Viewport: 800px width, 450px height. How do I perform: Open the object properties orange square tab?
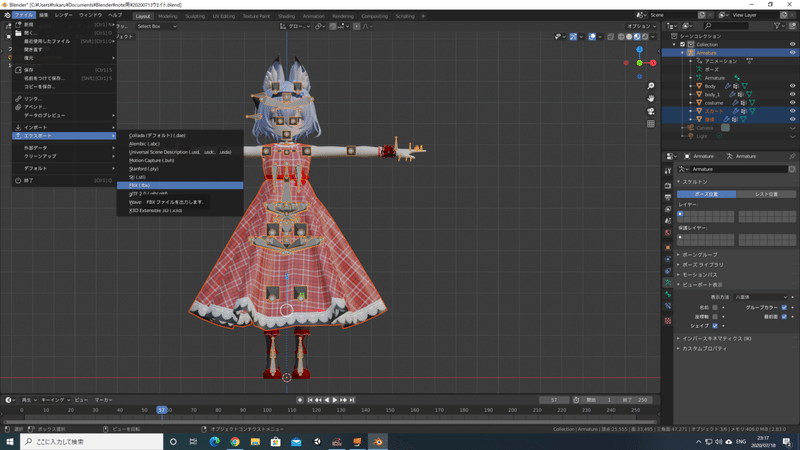tap(668, 247)
